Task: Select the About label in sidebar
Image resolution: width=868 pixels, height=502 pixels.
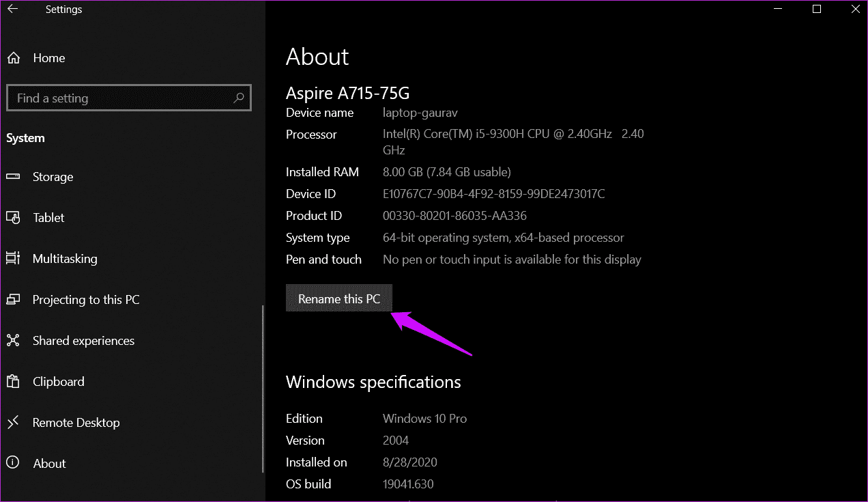Action: click(x=50, y=464)
